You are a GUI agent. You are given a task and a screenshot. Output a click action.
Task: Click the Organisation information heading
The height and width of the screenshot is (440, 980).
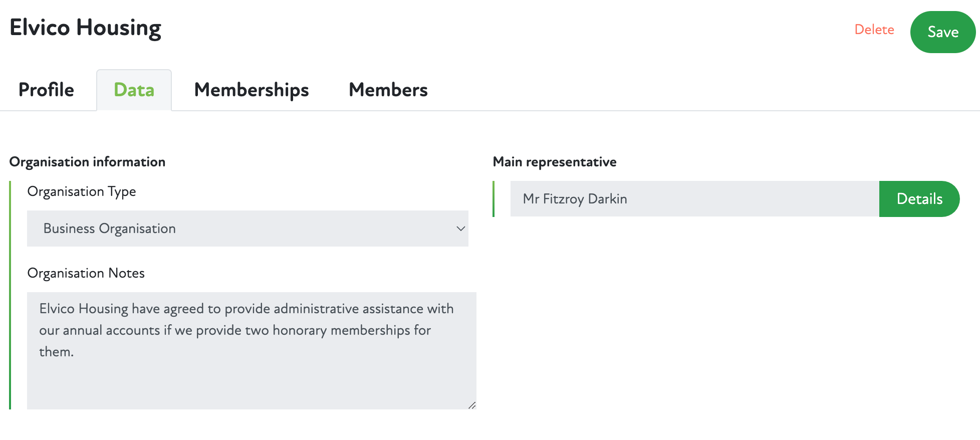[x=88, y=161]
